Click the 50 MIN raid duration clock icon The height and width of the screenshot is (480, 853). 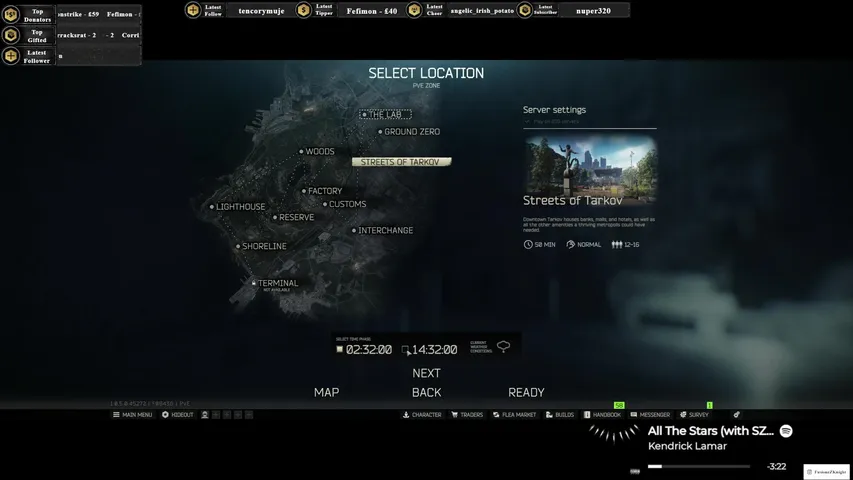click(528, 244)
